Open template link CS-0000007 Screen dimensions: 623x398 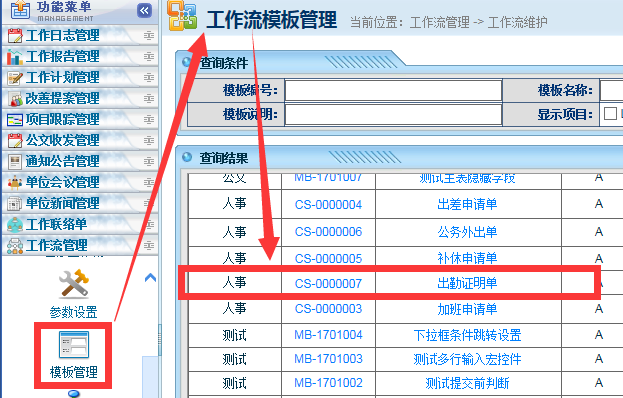[328, 283]
